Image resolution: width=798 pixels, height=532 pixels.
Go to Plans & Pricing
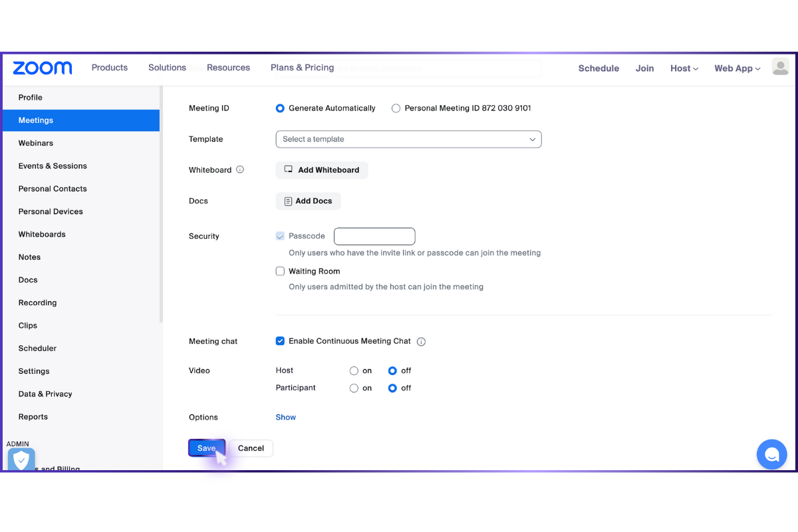coord(302,68)
